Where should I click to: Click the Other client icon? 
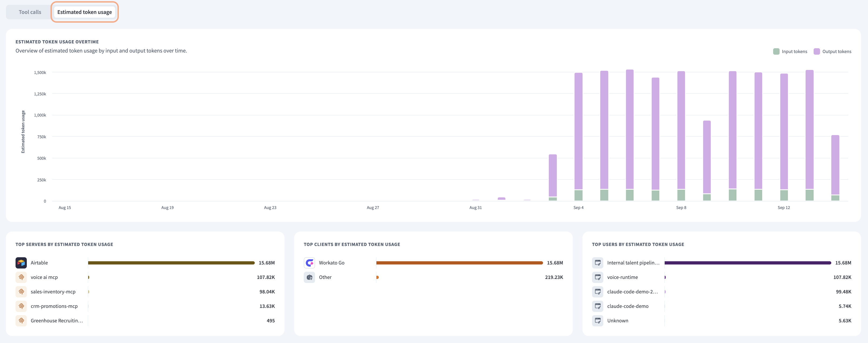click(x=309, y=277)
